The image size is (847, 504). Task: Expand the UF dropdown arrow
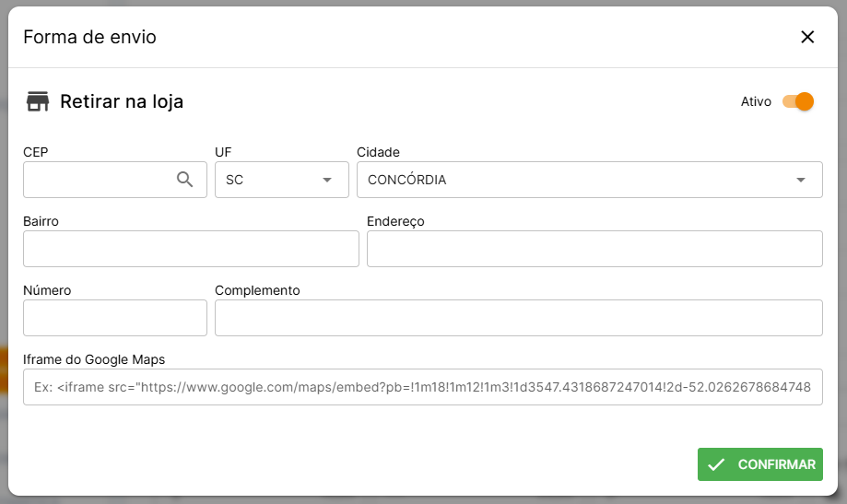[327, 180]
